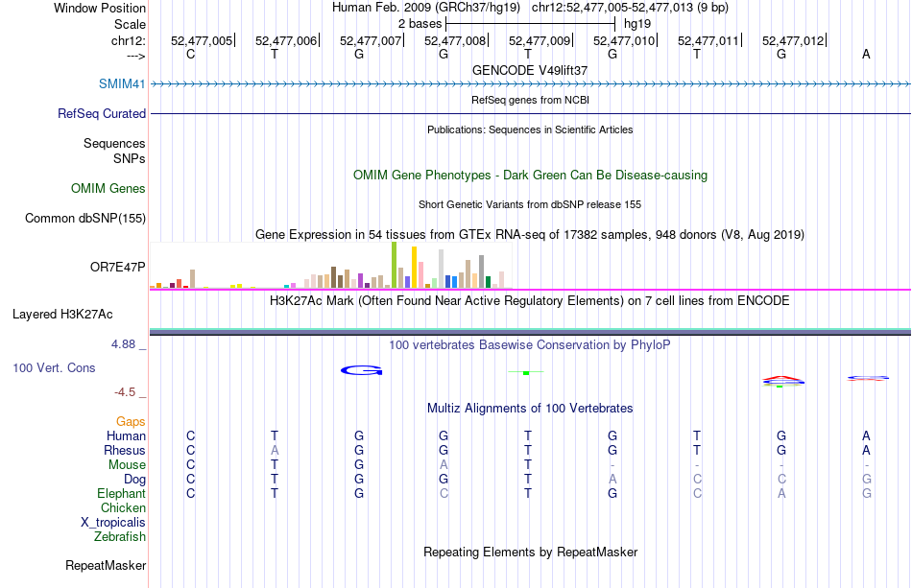The image size is (912, 588).
Task: Click the chr12: ruler label
Action: 128,40
